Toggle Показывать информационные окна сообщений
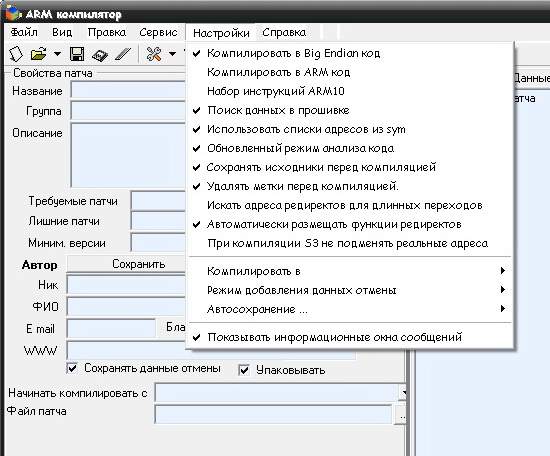The height and width of the screenshot is (456, 550). pyautogui.click(x=350, y=337)
